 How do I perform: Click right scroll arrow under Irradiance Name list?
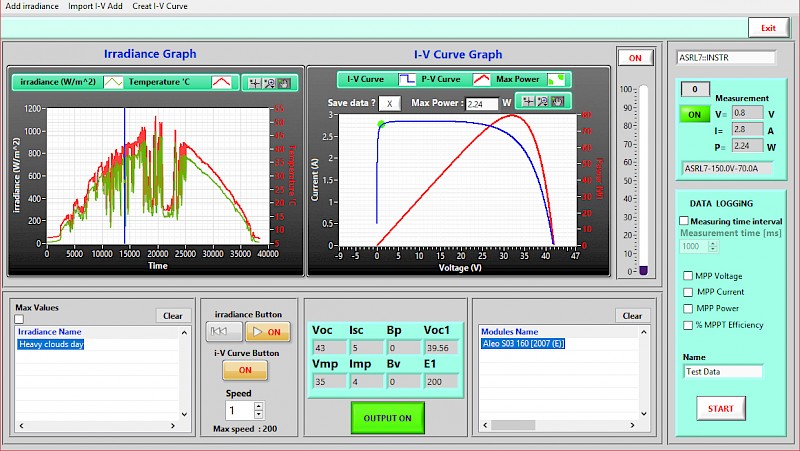(x=173, y=425)
